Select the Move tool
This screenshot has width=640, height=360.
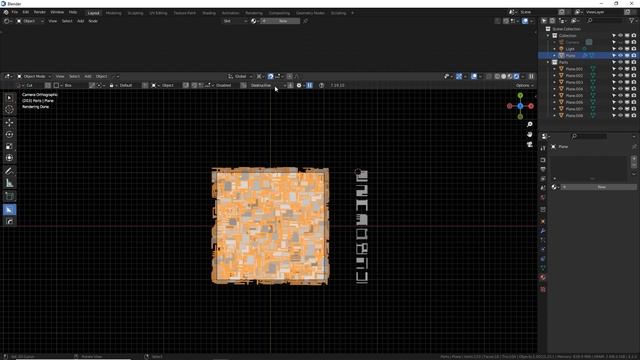pos(9,122)
